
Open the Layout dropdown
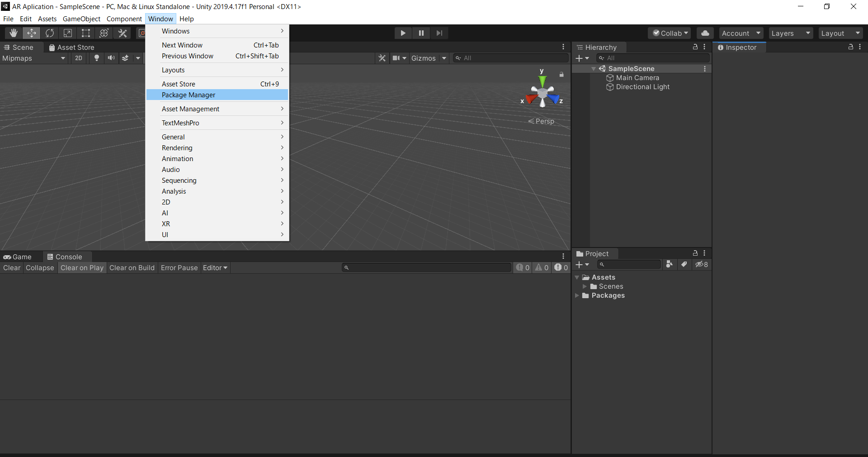[x=840, y=33]
